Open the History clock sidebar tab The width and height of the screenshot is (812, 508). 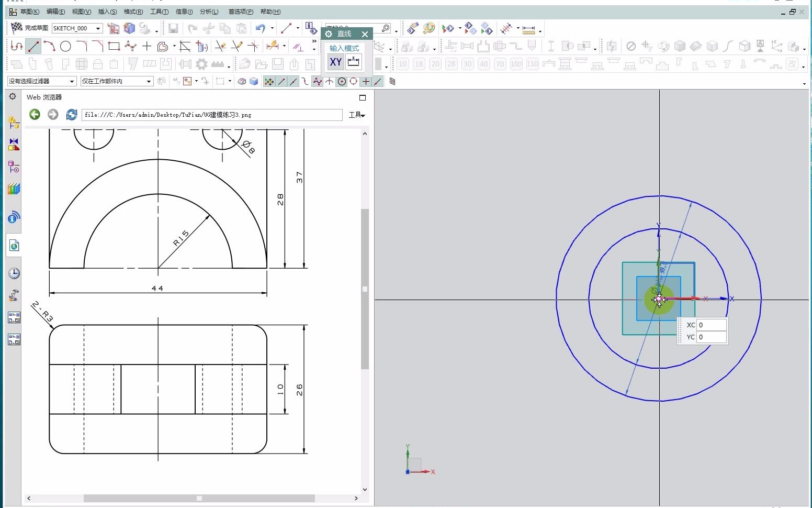[x=14, y=273]
